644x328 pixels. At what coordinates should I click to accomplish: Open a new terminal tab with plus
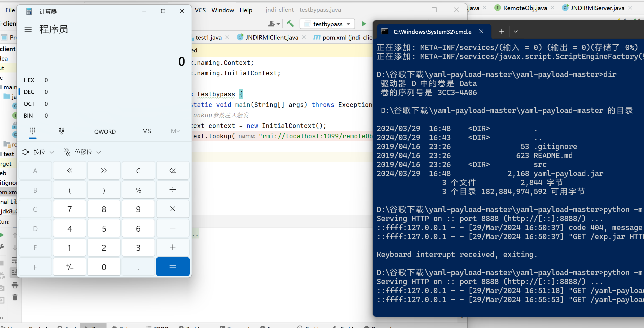pyautogui.click(x=501, y=31)
